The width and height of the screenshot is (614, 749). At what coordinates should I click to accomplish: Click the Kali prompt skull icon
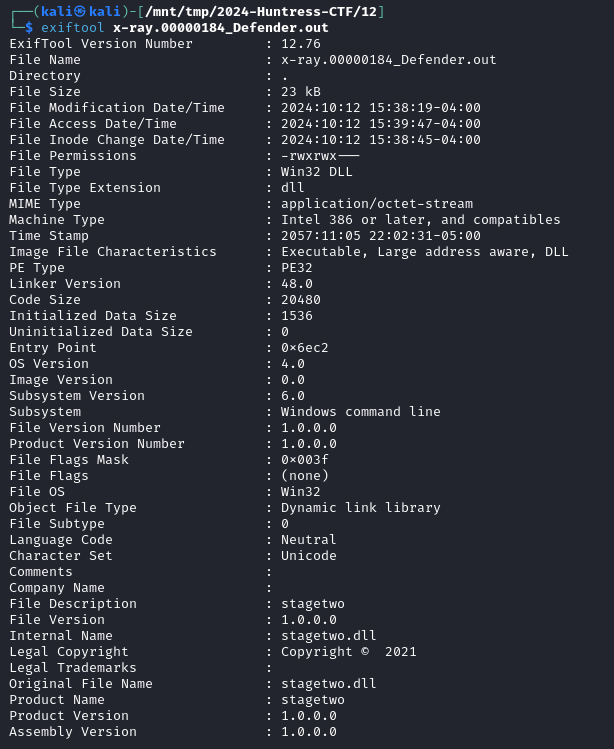tap(80, 11)
